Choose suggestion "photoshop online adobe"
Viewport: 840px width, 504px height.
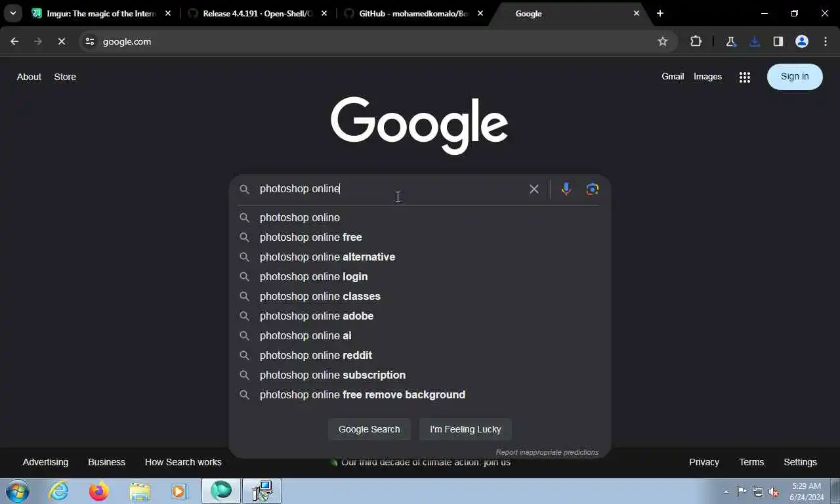[x=420, y=316]
